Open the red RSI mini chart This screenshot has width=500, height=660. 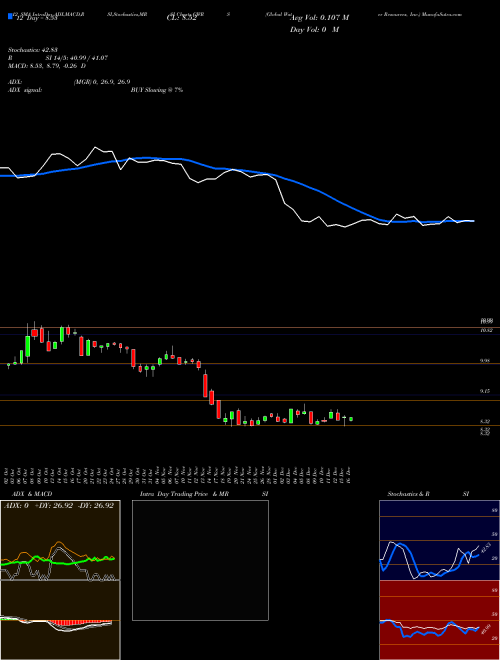click(439, 620)
